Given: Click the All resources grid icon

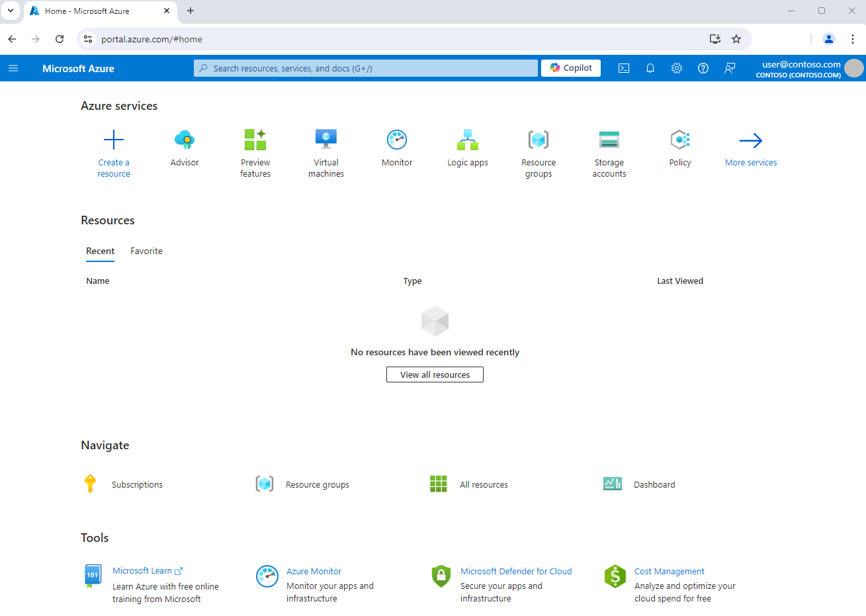Looking at the screenshot, I should tap(439, 484).
